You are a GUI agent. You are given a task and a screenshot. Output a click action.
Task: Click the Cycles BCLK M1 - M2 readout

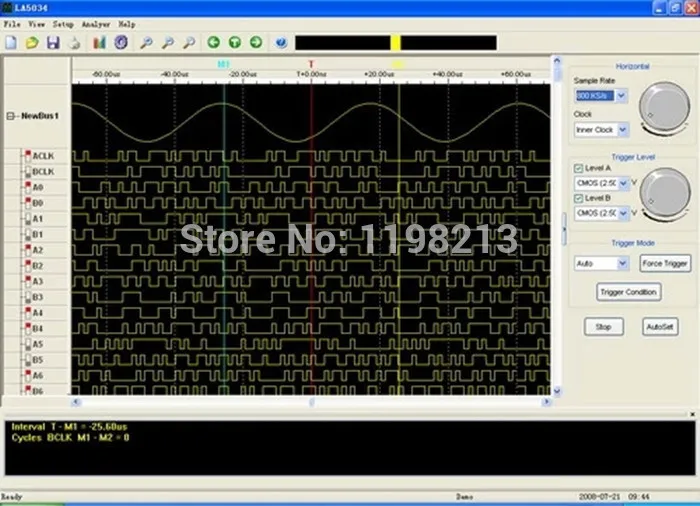click(x=70, y=438)
